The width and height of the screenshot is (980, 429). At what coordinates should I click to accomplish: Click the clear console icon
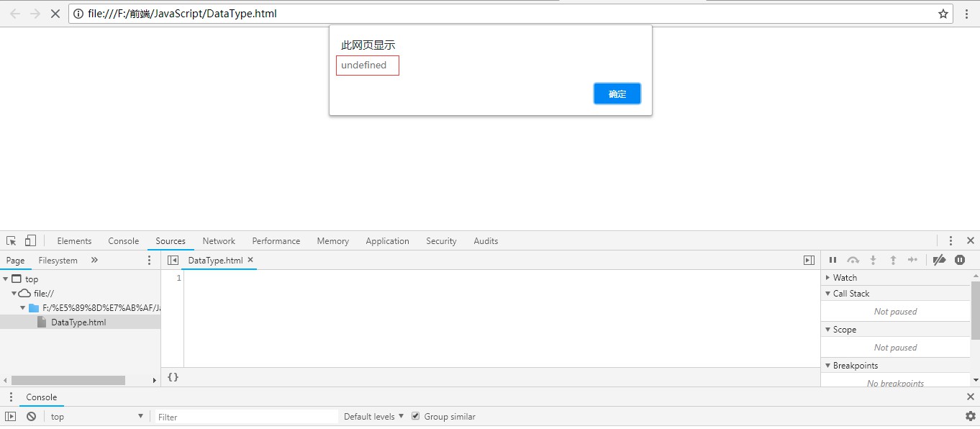pos(31,417)
